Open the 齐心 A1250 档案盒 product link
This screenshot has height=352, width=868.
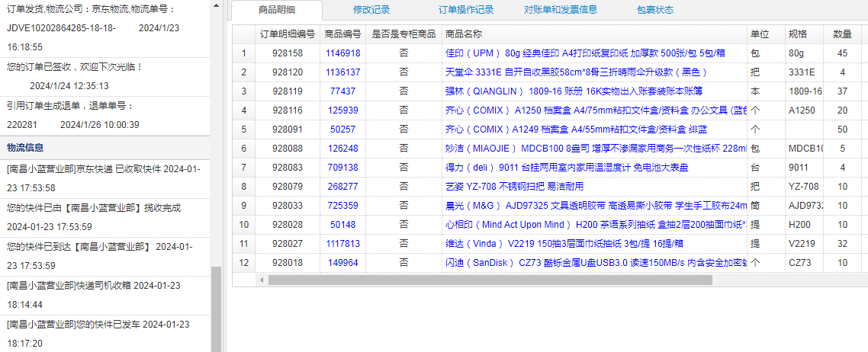click(x=596, y=110)
